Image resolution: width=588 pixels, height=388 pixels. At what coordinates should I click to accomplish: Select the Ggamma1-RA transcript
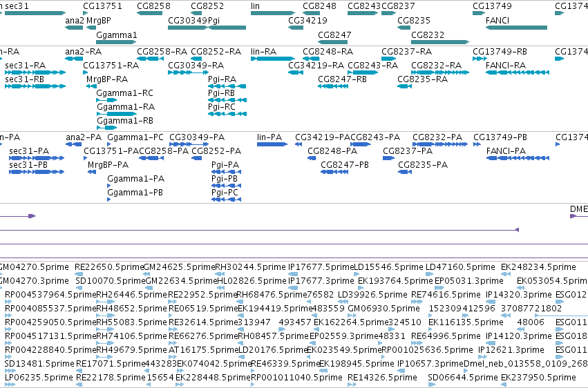[117, 114]
